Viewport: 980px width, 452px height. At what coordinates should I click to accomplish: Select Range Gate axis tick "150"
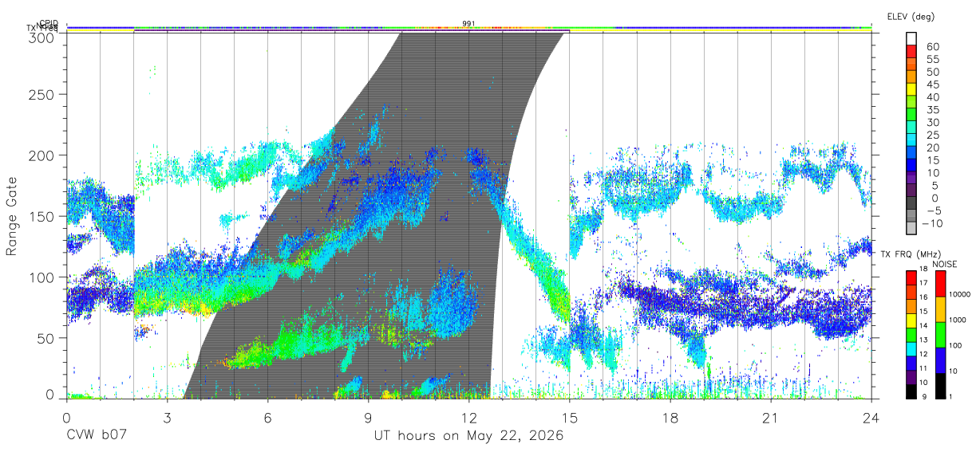(x=42, y=217)
